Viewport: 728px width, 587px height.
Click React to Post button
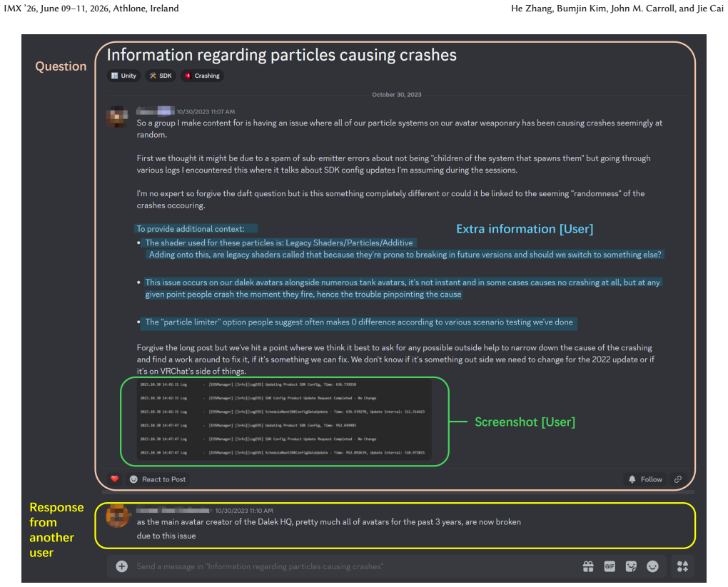coord(158,479)
